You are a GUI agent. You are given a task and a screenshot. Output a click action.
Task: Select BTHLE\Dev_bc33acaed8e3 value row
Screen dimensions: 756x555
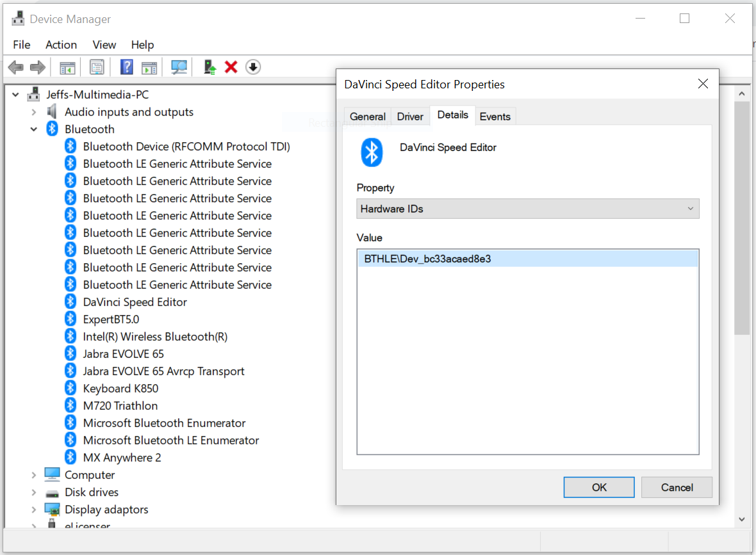pos(528,259)
